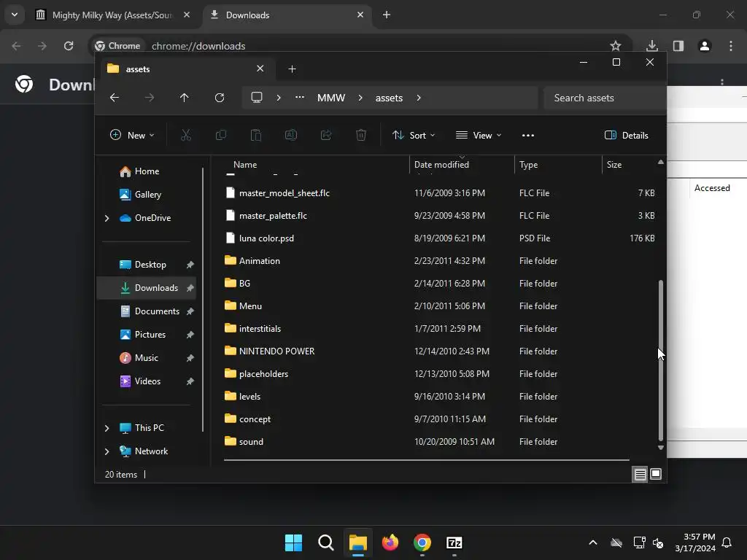Image resolution: width=747 pixels, height=560 pixels.
Task: Open the See more ellipsis in Explorer toolbar
Action: (528, 135)
